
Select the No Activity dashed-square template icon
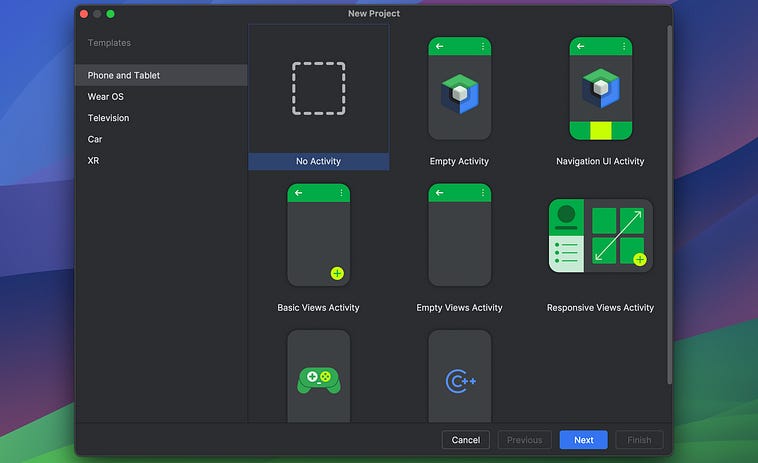click(319, 88)
